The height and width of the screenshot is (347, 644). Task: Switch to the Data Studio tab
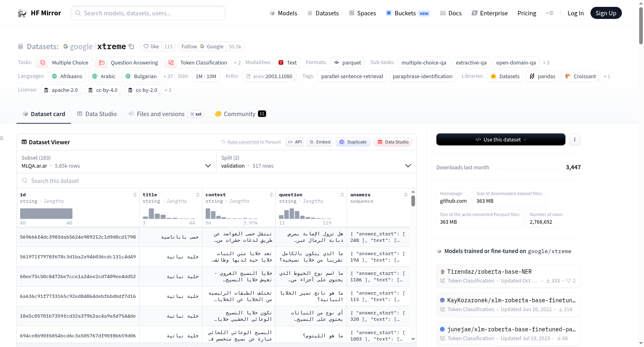[x=97, y=114]
